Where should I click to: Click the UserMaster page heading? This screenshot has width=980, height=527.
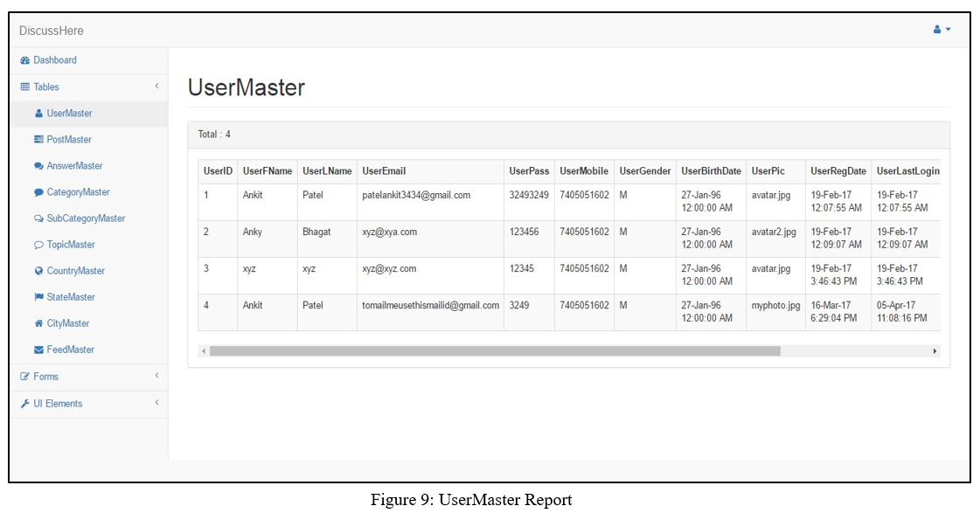(247, 87)
